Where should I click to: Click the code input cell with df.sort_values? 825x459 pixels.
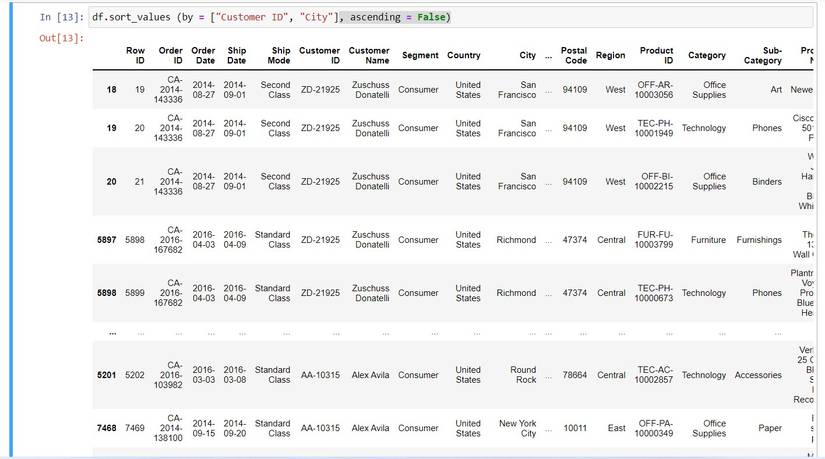450,17
